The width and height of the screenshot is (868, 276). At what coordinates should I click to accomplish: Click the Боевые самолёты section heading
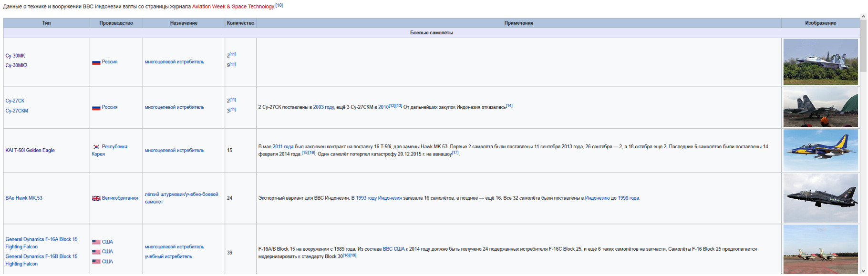point(432,33)
